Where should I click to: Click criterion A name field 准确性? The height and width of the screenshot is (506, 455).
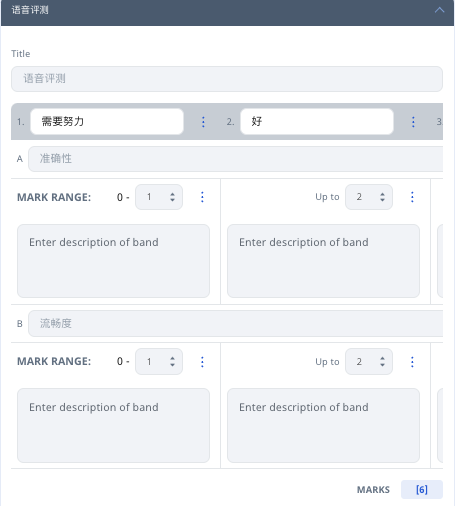coord(236,159)
